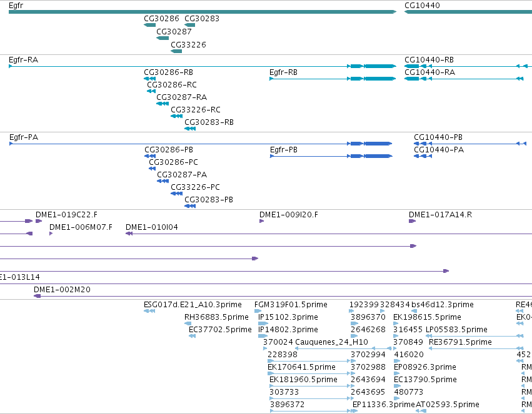Viewport: 532px width, 414px height.
Task: Click the 2643695 feature label
Action: (368, 392)
